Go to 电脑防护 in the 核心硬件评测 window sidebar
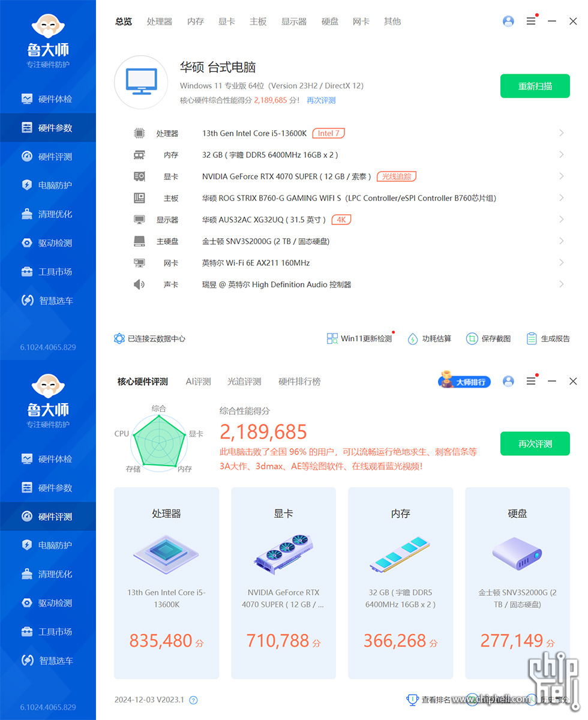 48,545
